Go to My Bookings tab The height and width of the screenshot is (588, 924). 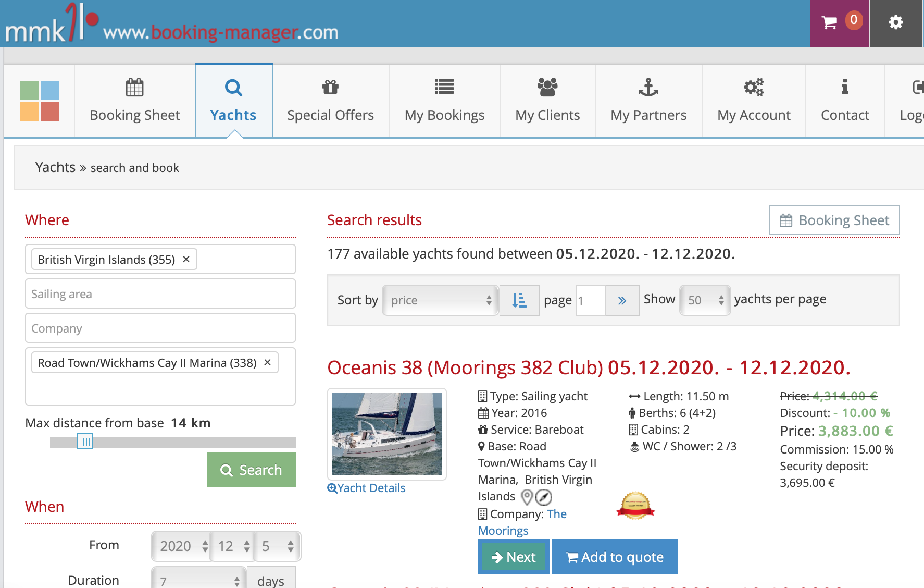click(x=445, y=101)
